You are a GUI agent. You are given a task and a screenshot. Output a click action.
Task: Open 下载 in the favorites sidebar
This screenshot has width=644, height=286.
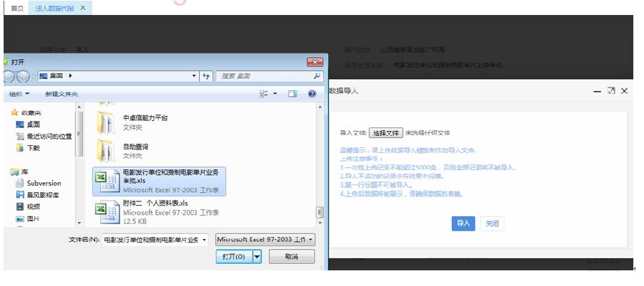click(x=33, y=148)
